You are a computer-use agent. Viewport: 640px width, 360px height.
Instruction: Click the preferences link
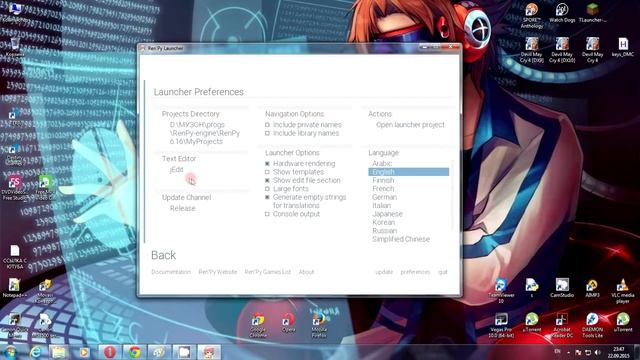415,272
